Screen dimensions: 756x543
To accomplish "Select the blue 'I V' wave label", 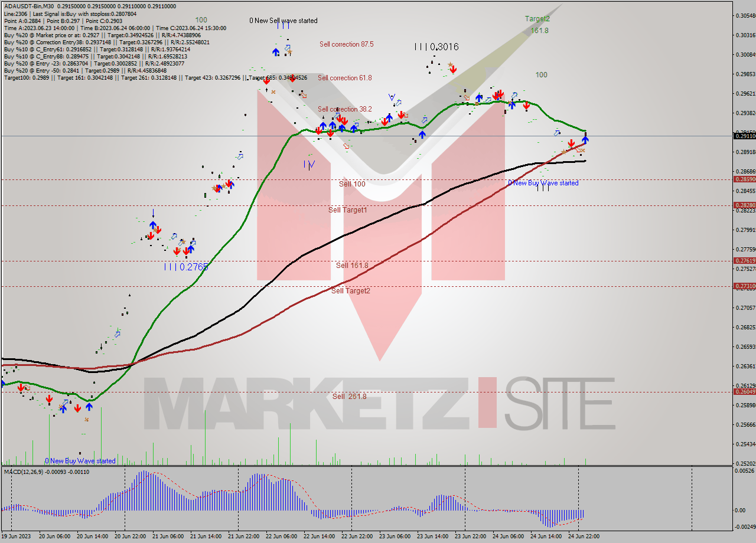I will tap(309, 165).
